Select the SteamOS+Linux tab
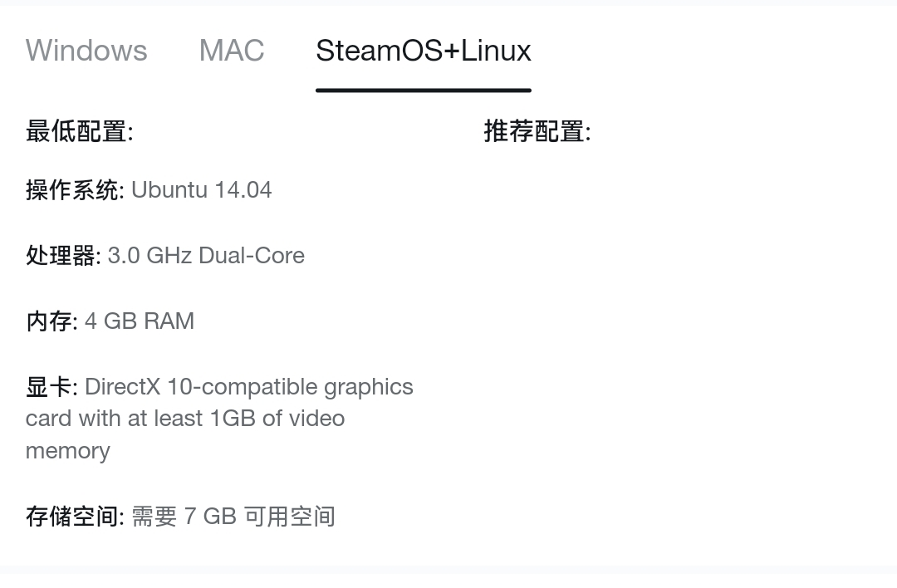The height and width of the screenshot is (588, 897). click(423, 51)
